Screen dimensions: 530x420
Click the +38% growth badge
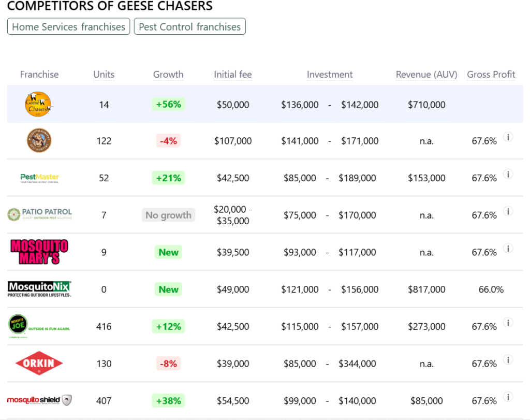[168, 401]
